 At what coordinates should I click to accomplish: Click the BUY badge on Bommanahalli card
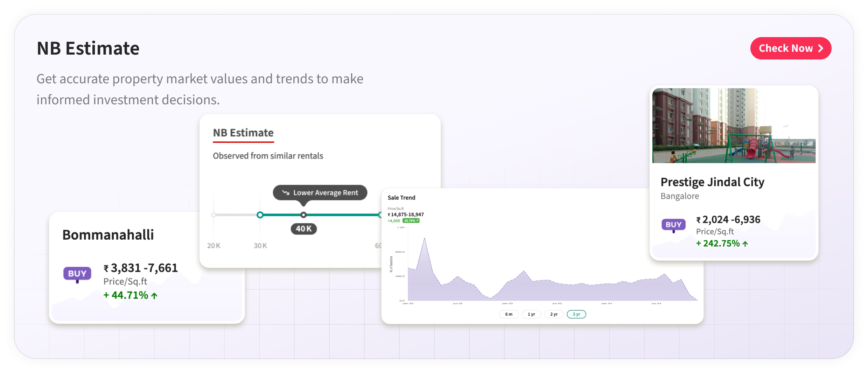point(77,274)
